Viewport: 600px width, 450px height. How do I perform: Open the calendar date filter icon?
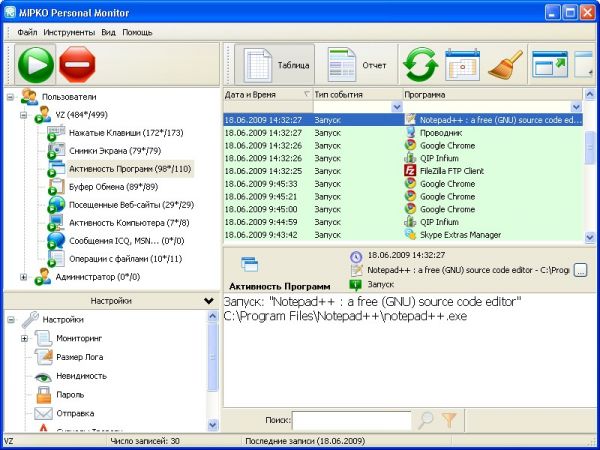[x=463, y=66]
